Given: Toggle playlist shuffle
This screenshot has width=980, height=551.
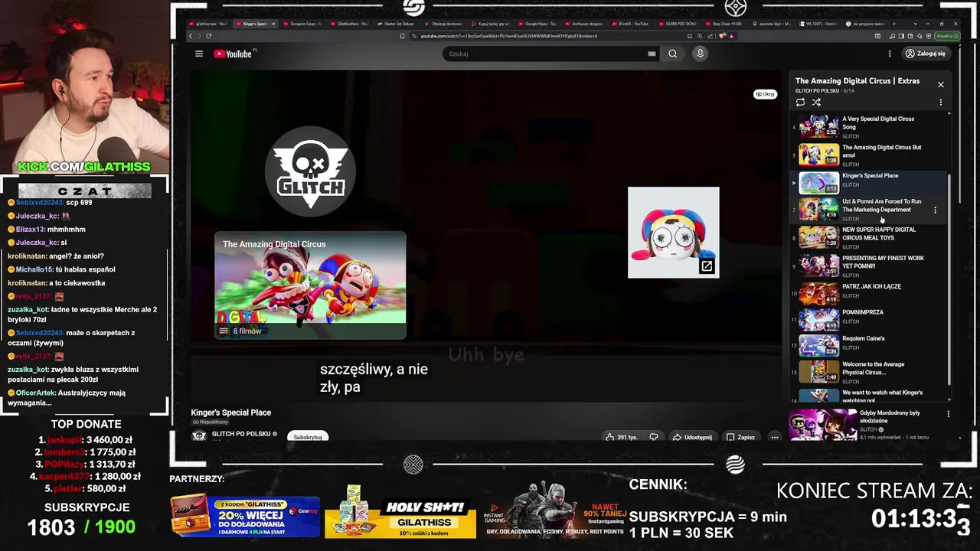Looking at the screenshot, I should [x=816, y=103].
